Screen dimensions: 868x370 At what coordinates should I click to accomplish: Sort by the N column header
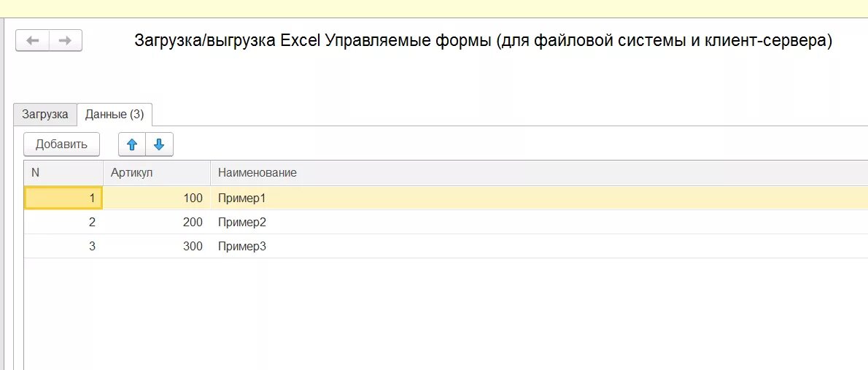point(63,173)
